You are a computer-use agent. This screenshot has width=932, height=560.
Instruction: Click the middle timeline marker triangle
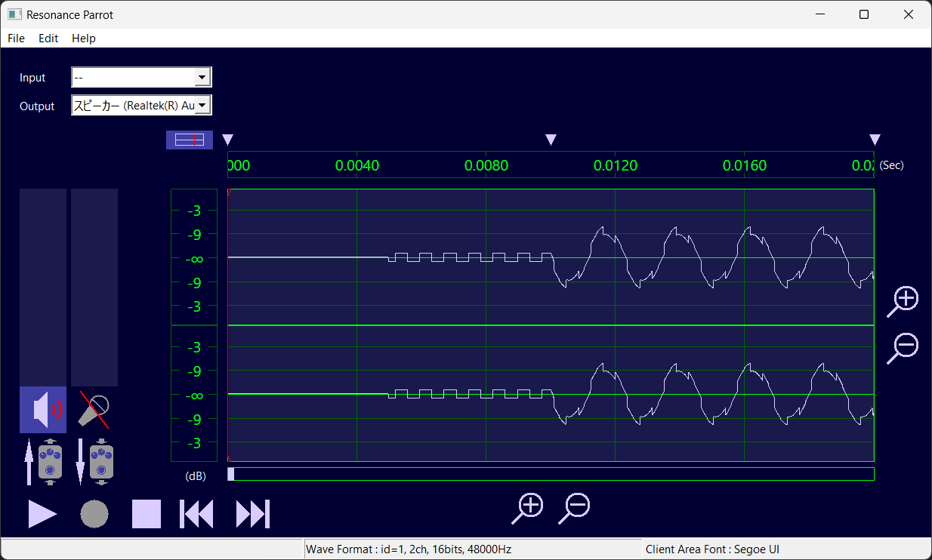pyautogui.click(x=551, y=140)
